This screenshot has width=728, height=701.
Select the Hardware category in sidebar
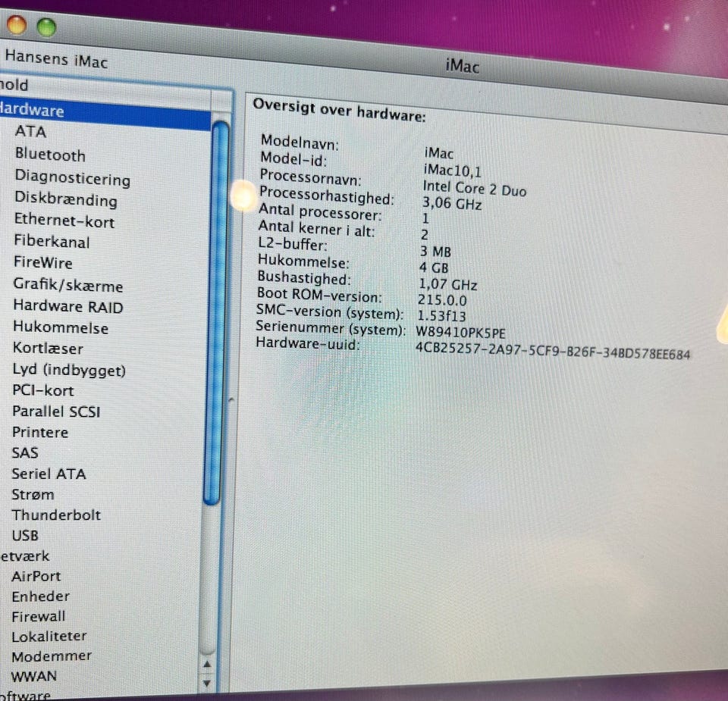[105, 111]
